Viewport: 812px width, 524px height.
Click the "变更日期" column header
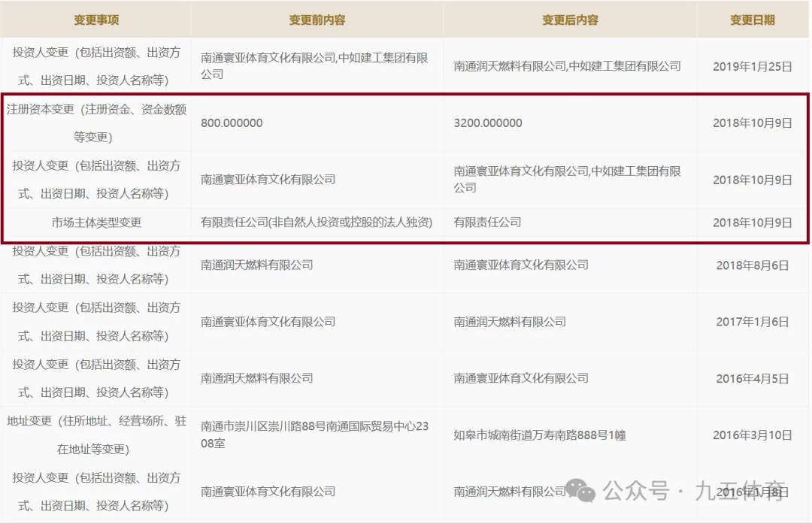753,20
